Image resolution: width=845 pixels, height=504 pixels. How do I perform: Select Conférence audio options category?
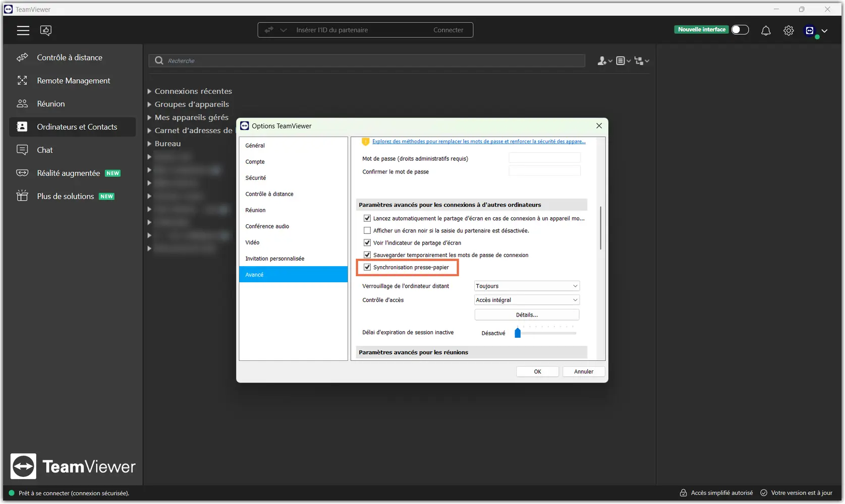click(x=294, y=226)
